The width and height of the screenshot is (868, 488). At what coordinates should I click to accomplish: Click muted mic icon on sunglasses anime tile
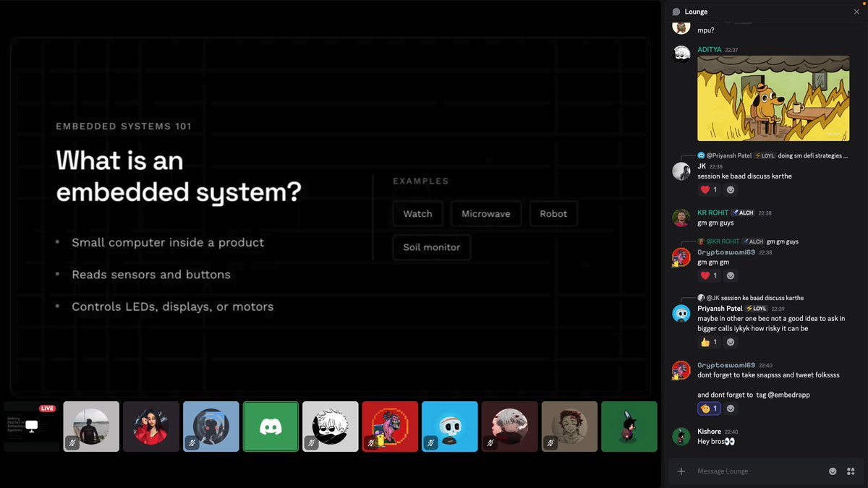(x=312, y=442)
